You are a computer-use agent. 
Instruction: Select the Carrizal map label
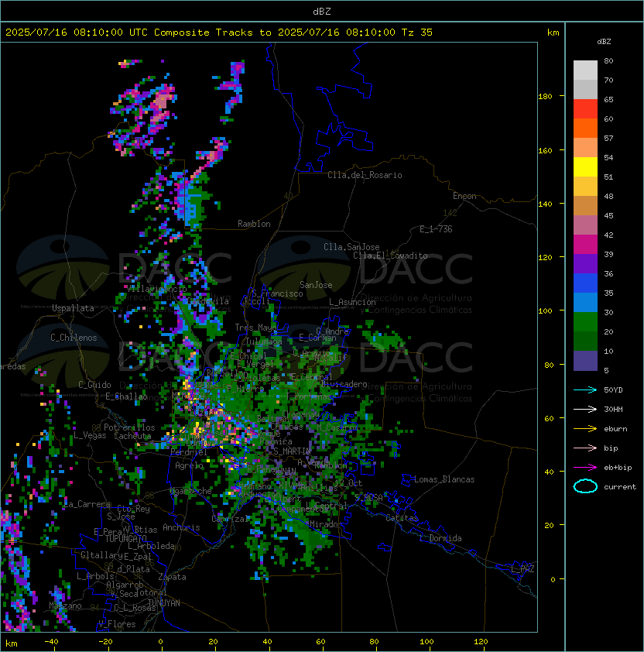(x=230, y=519)
